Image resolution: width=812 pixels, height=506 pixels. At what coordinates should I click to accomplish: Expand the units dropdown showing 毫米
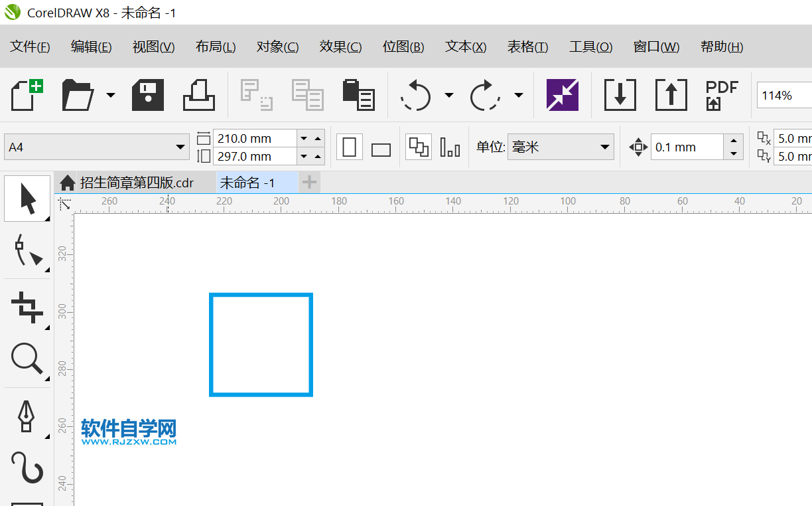click(x=604, y=147)
